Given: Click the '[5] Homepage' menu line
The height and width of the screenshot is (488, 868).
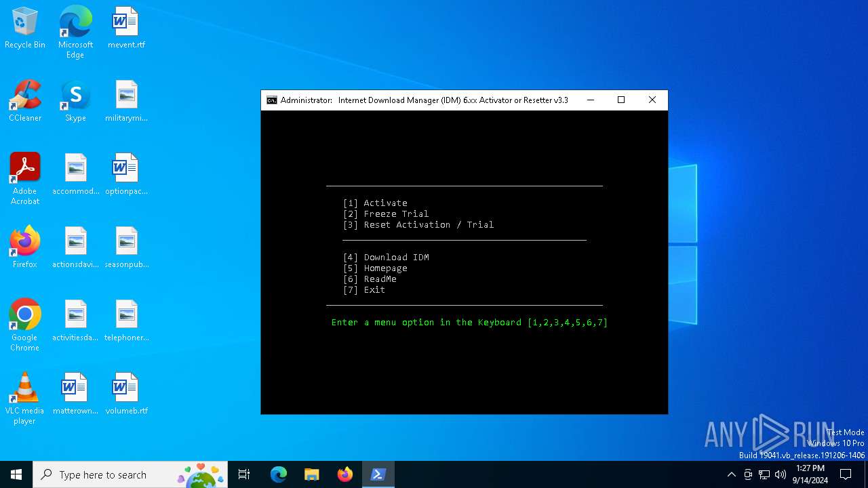Looking at the screenshot, I should coord(375,268).
